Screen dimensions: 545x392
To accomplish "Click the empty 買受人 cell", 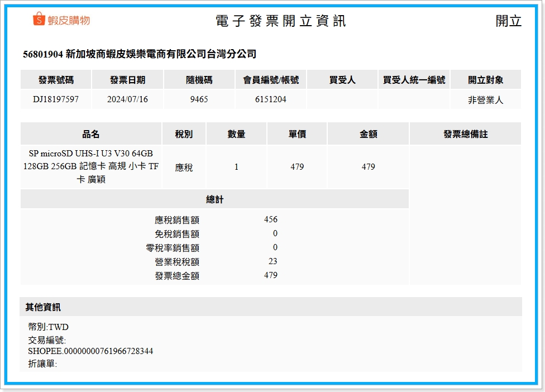I will 342,99.
